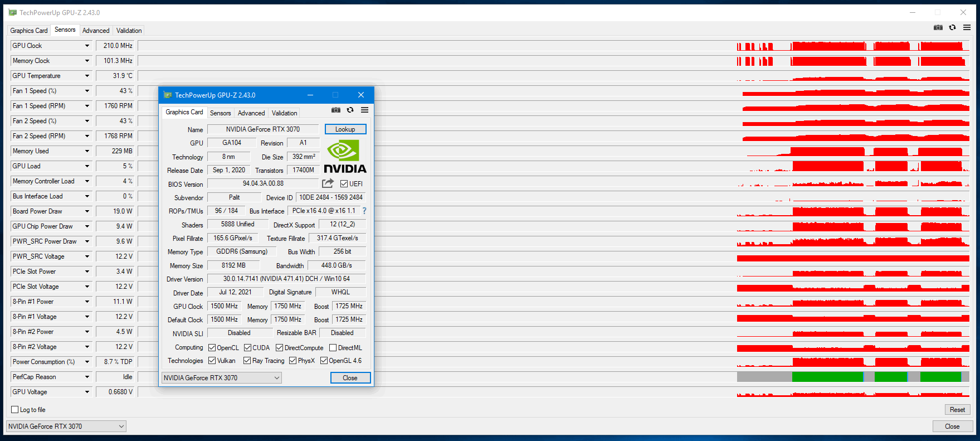Click the Driver Version field
Viewport: 980px width, 441px height.
[x=286, y=279]
